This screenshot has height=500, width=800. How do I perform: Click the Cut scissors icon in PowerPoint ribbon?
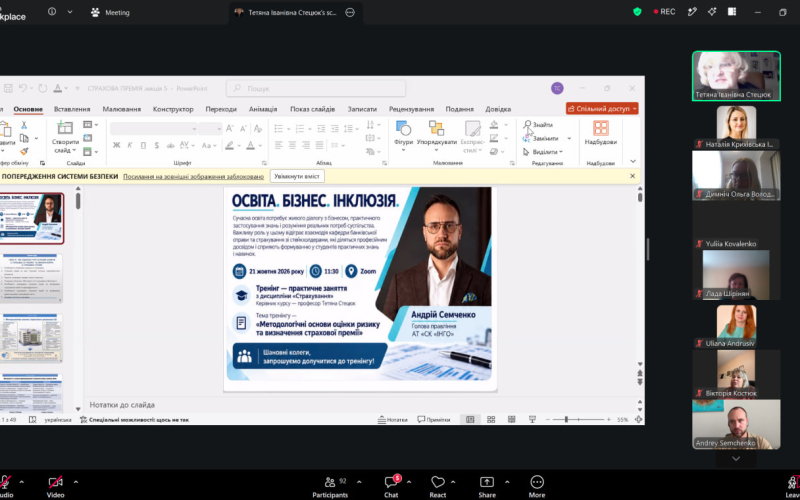[x=23, y=125]
